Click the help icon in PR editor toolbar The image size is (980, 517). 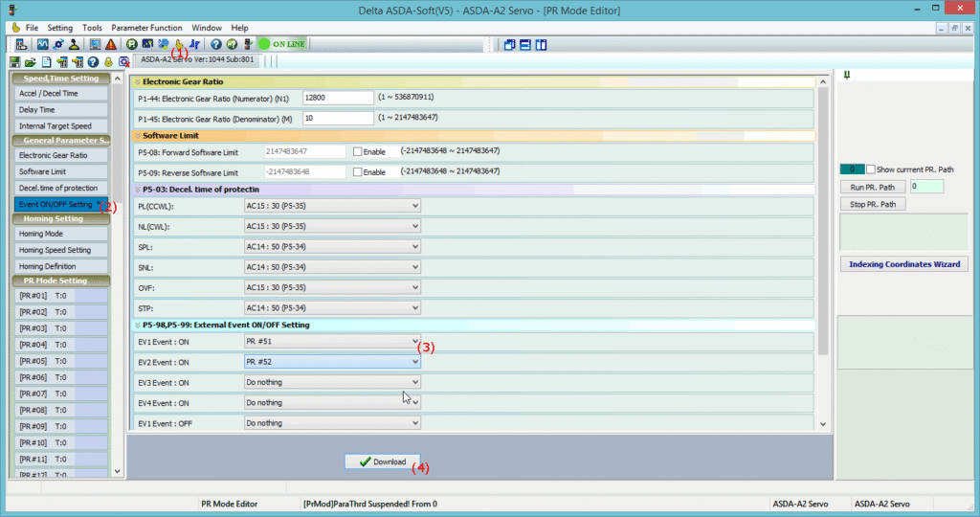coord(93,62)
